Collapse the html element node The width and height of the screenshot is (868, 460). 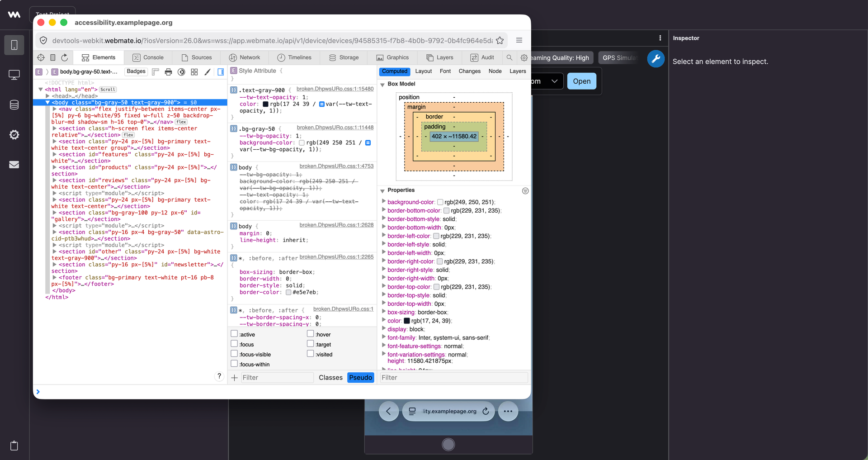(x=41, y=90)
